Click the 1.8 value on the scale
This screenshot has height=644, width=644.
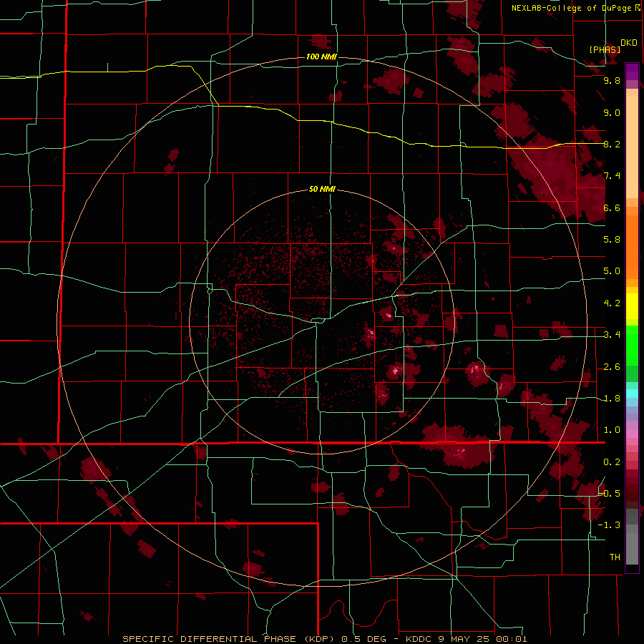[612, 399]
